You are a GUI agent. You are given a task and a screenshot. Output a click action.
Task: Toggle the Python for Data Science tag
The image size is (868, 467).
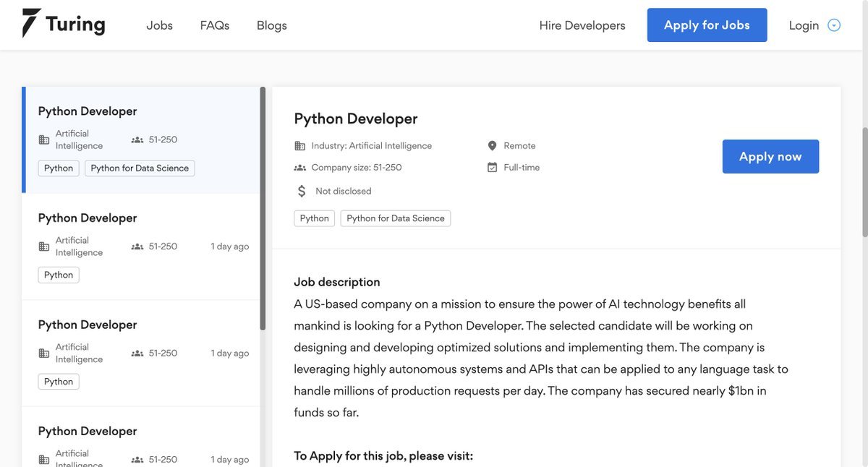139,167
